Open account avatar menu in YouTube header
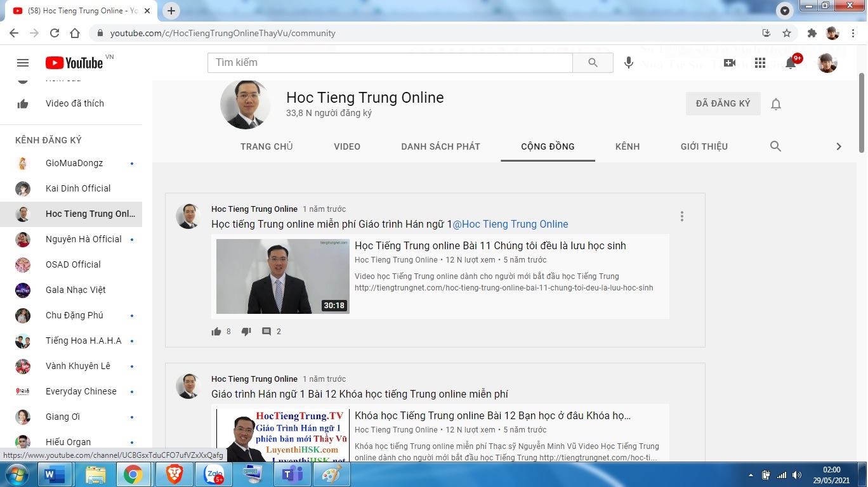868x487 pixels. click(x=827, y=63)
